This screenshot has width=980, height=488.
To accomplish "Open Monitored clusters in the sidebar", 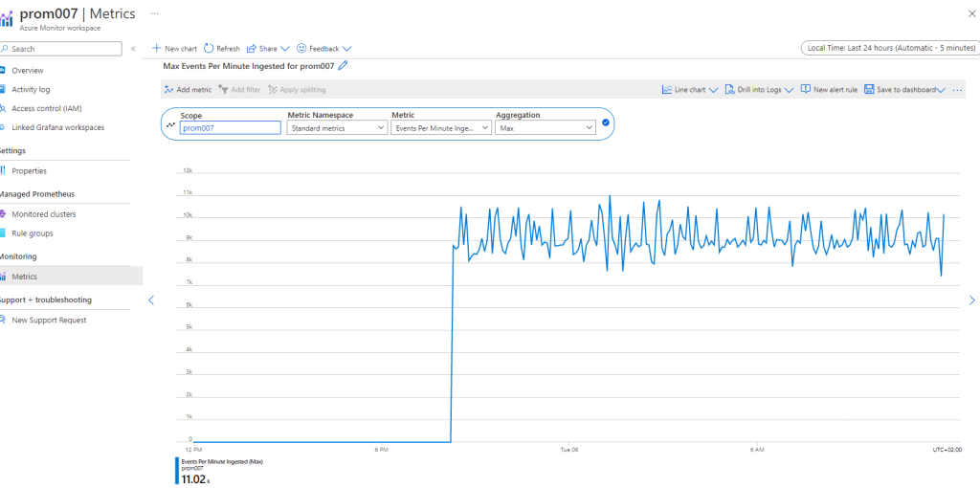I will [x=43, y=214].
